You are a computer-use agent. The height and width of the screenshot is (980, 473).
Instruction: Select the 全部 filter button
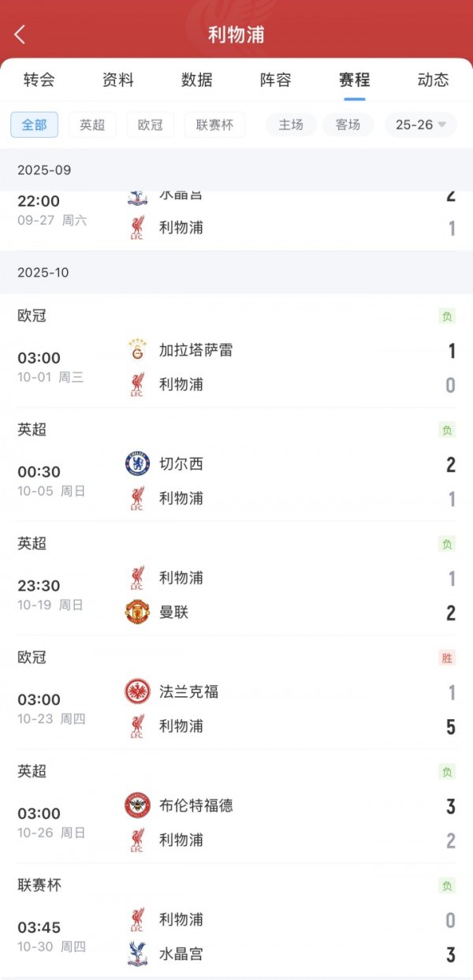click(34, 125)
